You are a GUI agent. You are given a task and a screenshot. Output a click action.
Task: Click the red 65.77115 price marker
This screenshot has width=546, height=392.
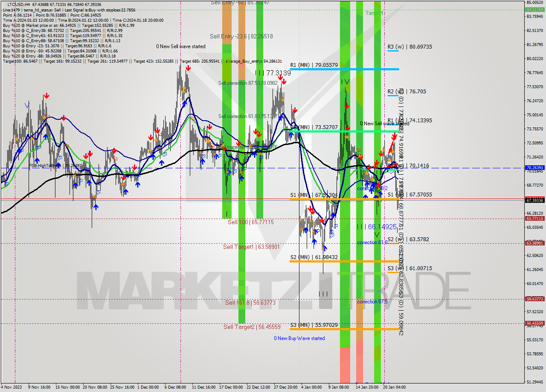click(x=534, y=218)
